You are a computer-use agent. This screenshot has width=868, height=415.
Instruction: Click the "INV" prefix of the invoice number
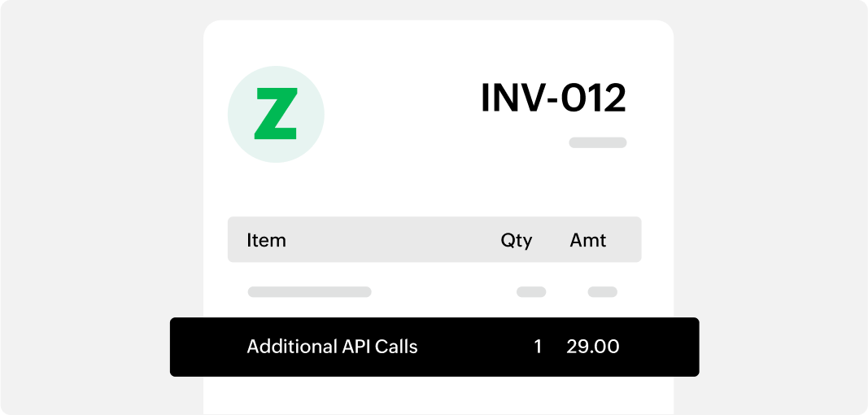pyautogui.click(x=510, y=98)
